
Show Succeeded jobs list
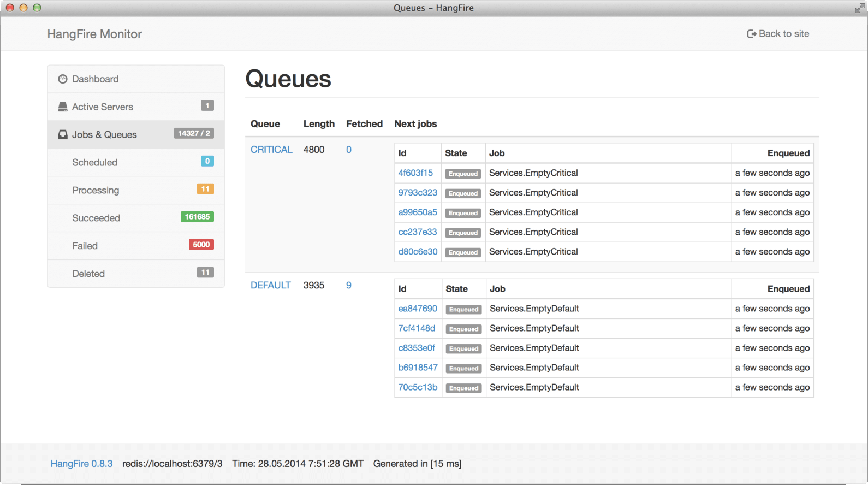[x=136, y=218]
